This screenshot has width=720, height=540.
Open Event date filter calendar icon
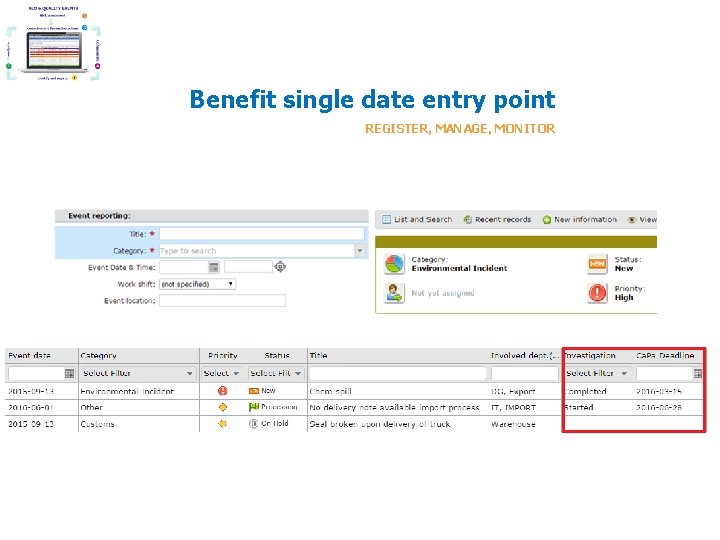(x=69, y=373)
